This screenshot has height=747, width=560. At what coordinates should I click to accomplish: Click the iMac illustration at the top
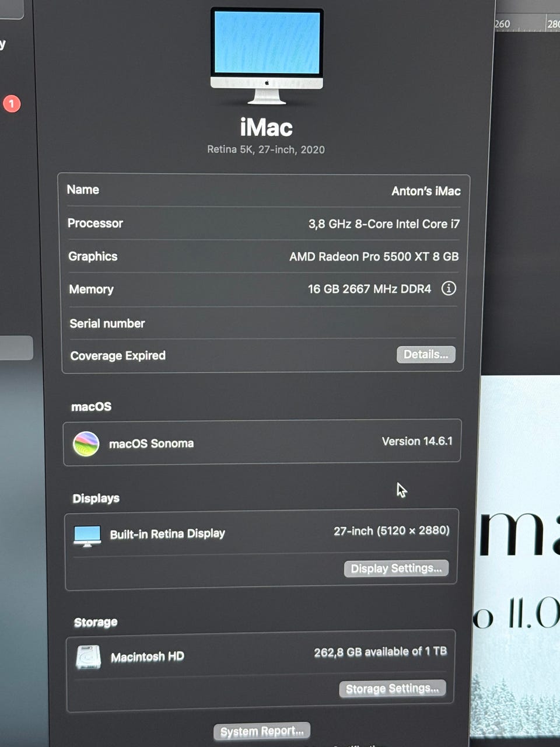267,56
